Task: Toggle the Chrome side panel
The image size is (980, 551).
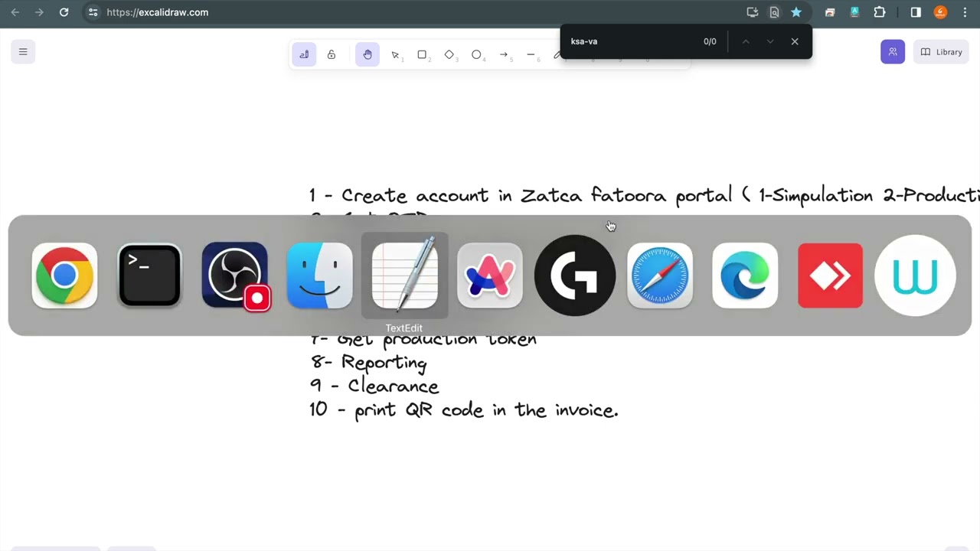Action: pyautogui.click(x=916, y=12)
